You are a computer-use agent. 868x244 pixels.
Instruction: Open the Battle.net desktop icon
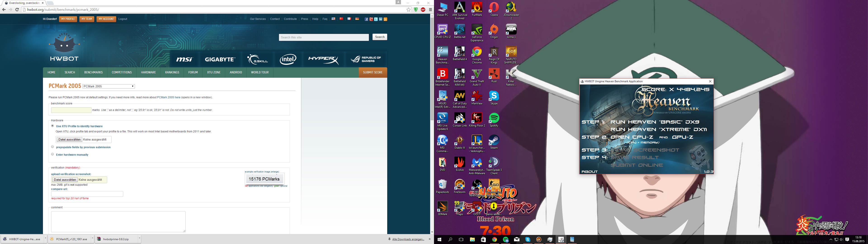[460, 31]
